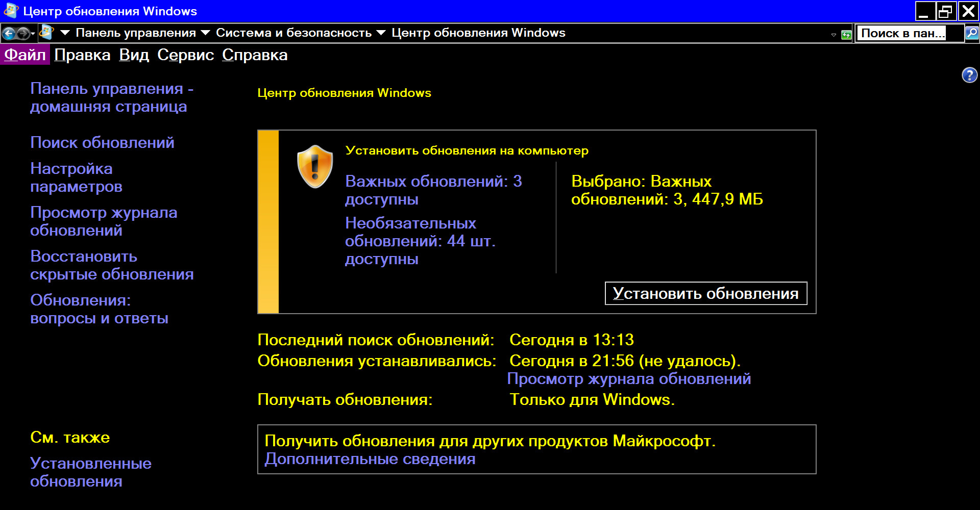
Task: Open the recent pages dropdown beside Forward arrow
Action: tap(33, 34)
